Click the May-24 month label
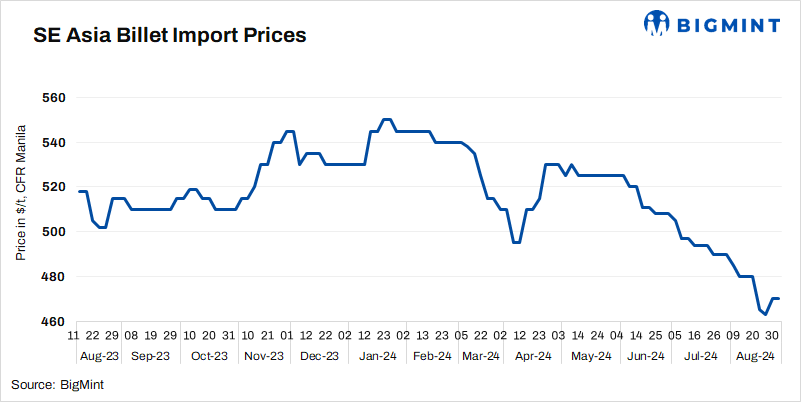Image resolution: width=801 pixels, height=402 pixels. 590,355
